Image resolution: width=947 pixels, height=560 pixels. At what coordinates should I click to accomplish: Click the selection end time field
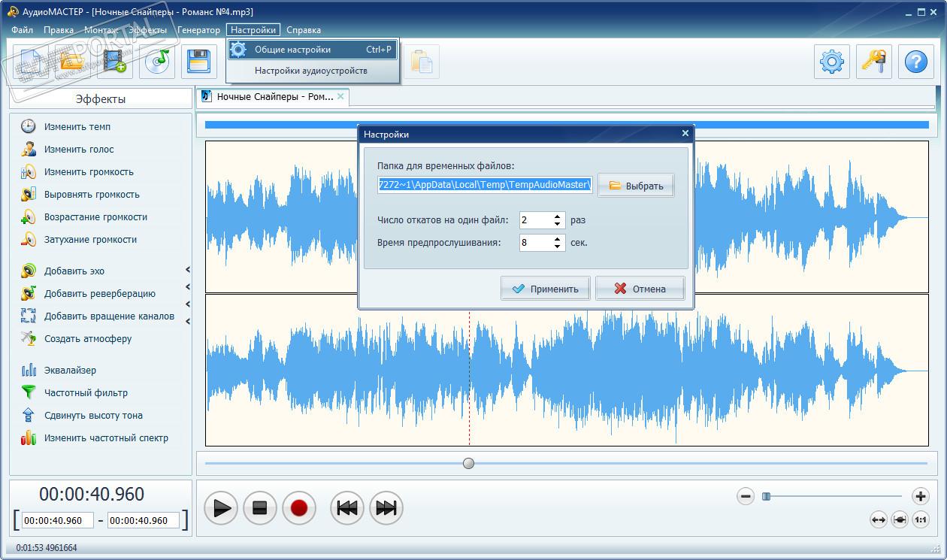coord(144,520)
